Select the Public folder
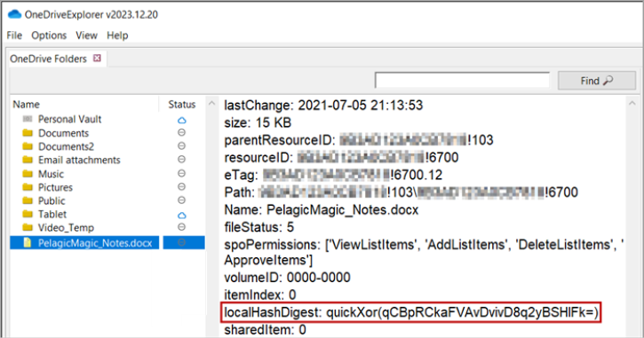The width and height of the screenshot is (644, 338). pyautogui.click(x=52, y=201)
